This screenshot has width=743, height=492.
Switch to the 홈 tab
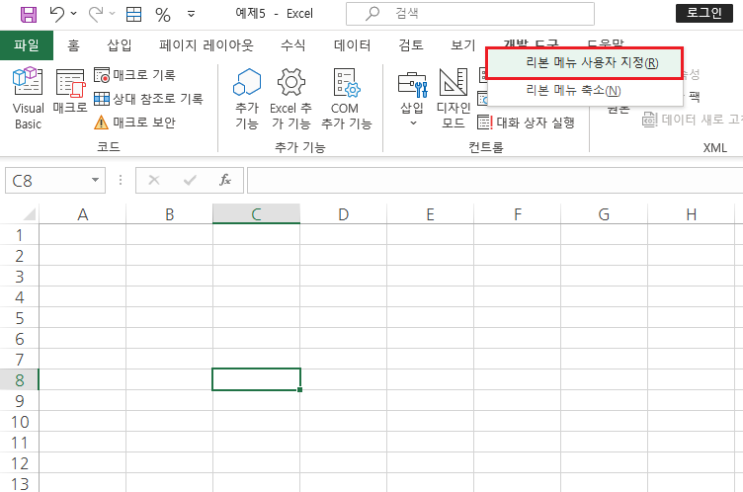pyautogui.click(x=73, y=45)
